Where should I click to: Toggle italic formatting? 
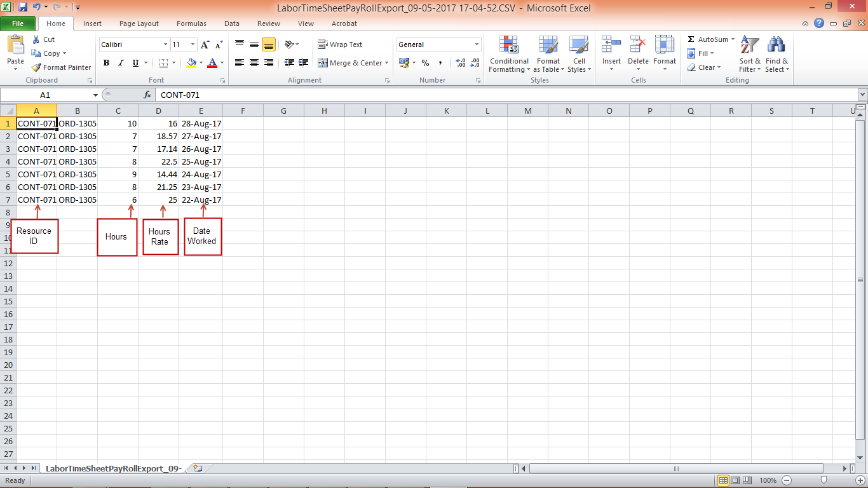pos(120,63)
